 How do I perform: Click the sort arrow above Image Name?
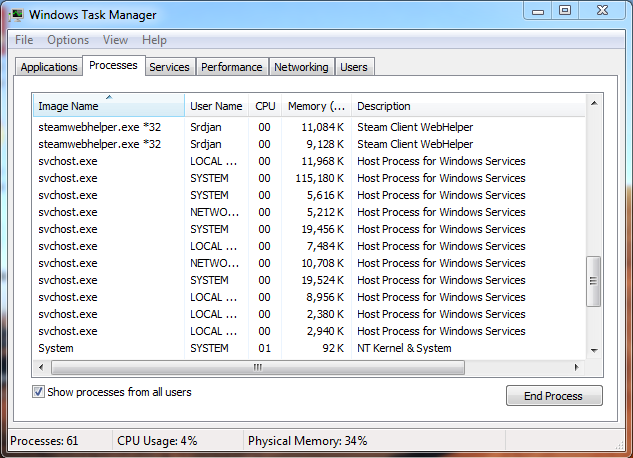pos(108,97)
